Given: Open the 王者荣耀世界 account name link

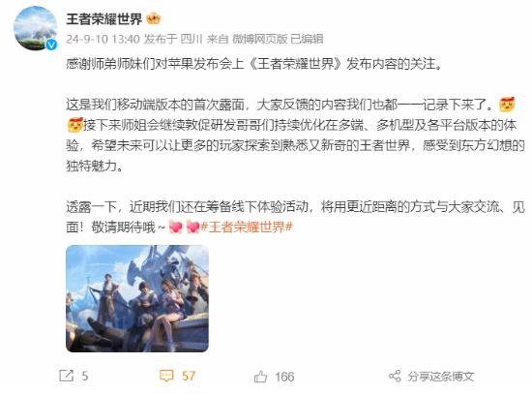Looking at the screenshot, I should click(103, 18).
